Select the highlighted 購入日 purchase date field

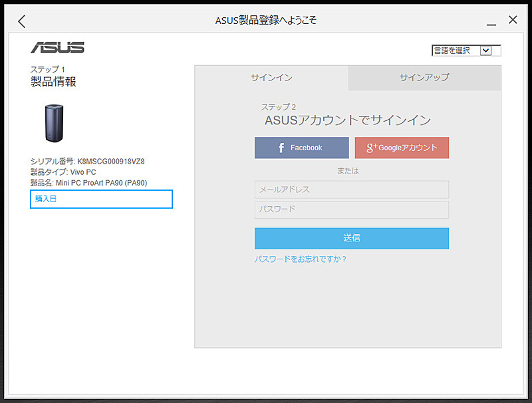101,199
